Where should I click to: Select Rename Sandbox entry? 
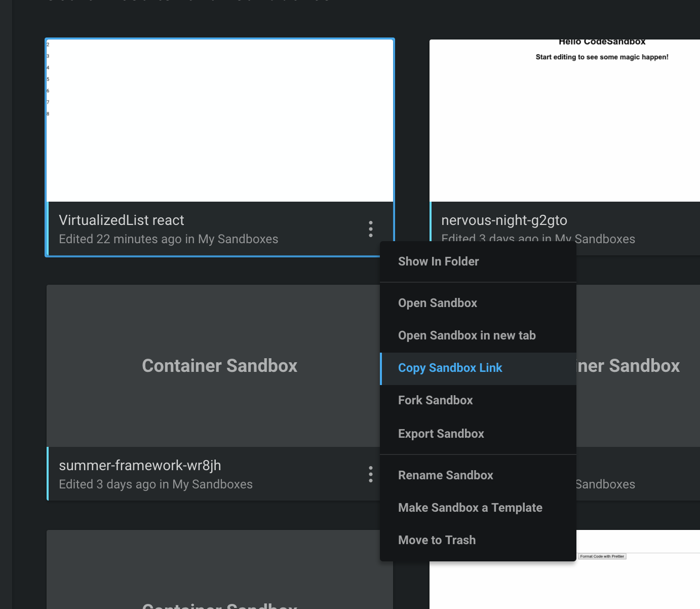[478, 475]
